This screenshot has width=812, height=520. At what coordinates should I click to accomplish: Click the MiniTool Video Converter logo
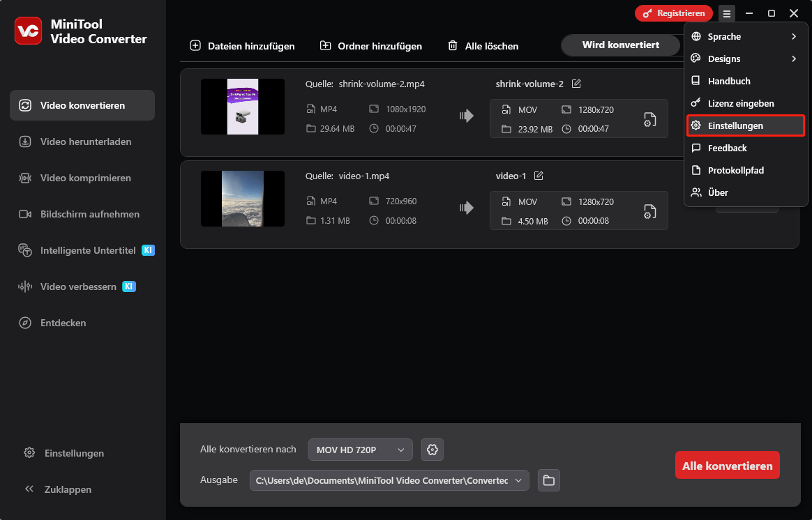(x=29, y=31)
